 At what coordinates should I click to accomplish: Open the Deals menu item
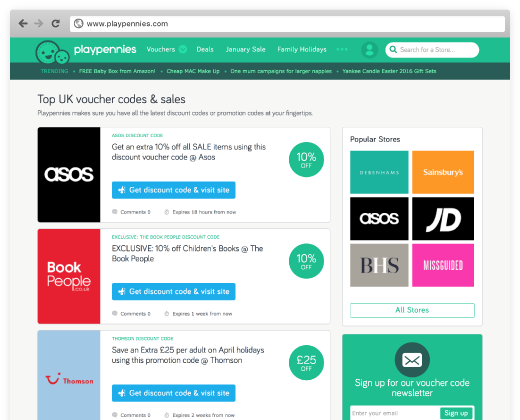tap(205, 49)
